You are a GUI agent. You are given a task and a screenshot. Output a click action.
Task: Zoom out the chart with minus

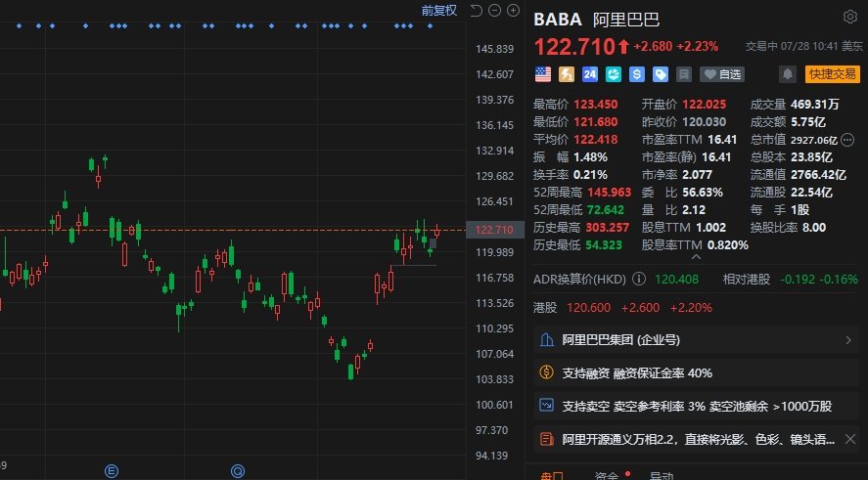pyautogui.click(x=495, y=10)
